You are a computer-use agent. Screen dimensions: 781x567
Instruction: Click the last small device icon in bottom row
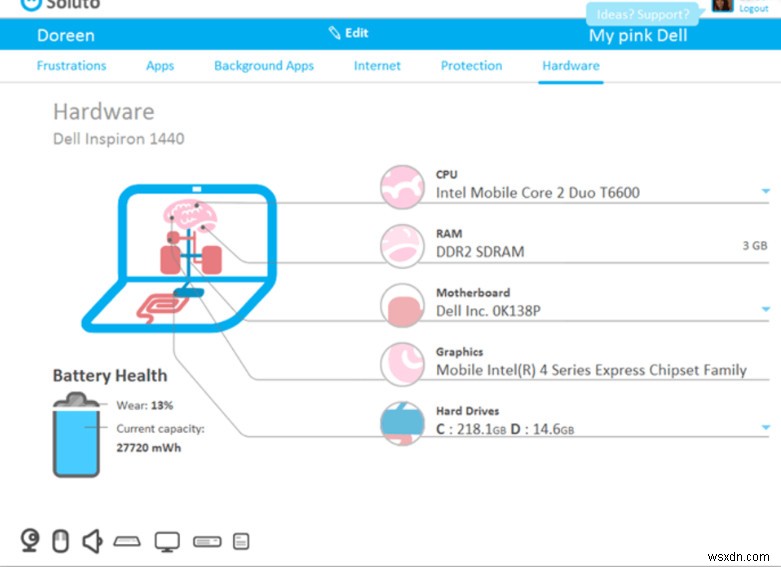241,542
